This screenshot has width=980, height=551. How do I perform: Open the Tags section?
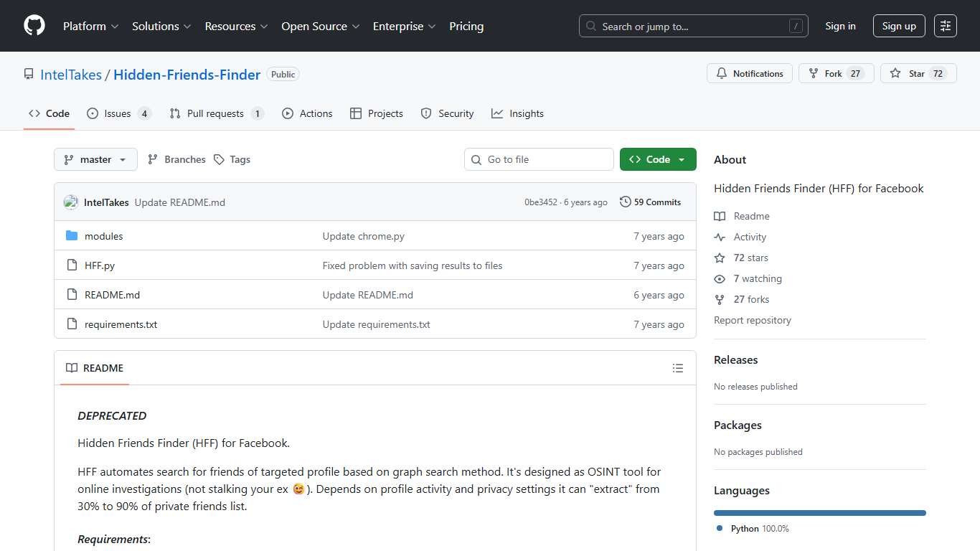(232, 159)
